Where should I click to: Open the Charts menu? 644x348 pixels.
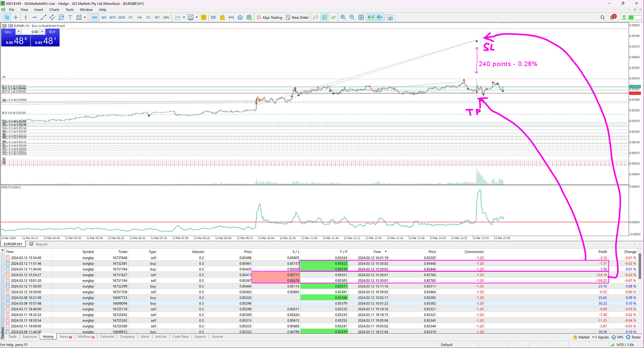54,10
